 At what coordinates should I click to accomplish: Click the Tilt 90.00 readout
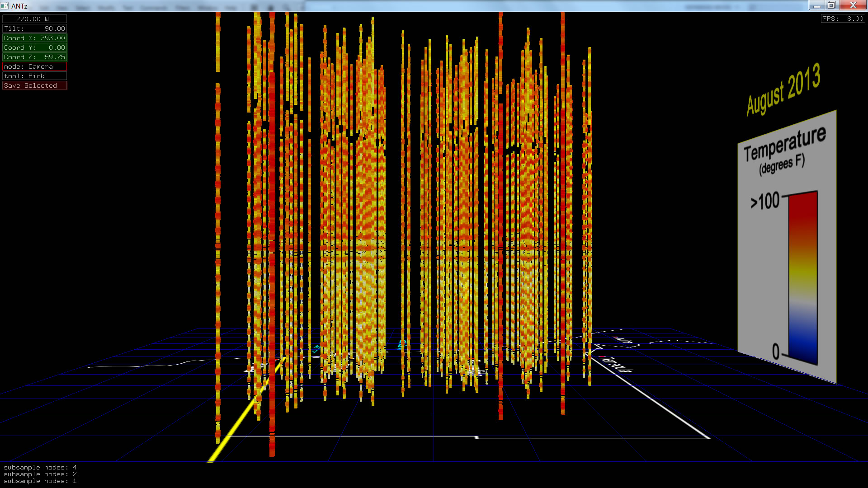[34, 28]
